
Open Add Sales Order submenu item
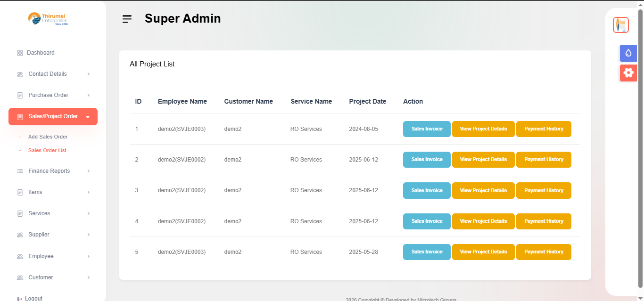point(48,137)
